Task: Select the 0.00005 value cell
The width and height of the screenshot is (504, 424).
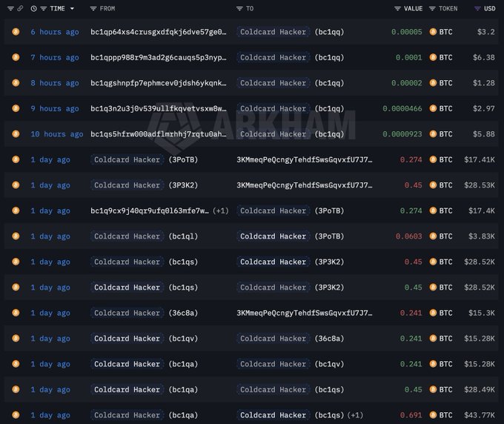Action: tap(407, 32)
